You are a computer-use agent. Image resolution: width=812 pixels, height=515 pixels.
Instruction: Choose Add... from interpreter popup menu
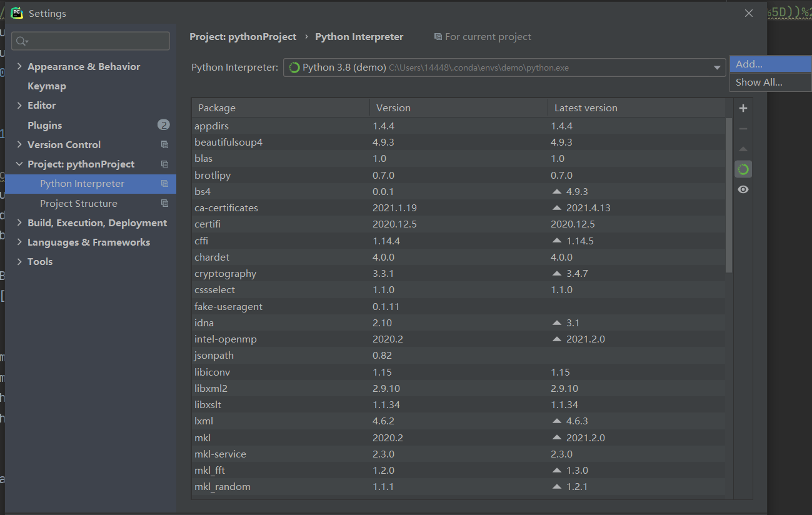[771, 64]
